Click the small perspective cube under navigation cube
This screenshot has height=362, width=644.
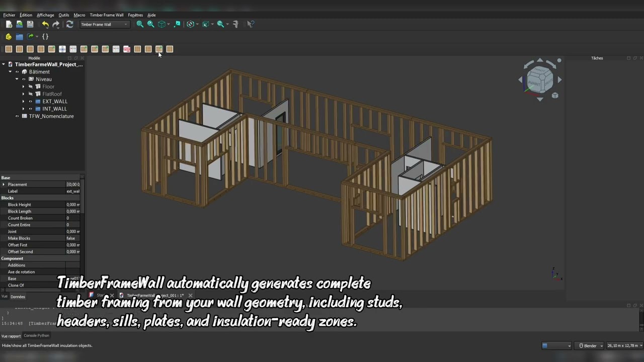[x=555, y=96]
